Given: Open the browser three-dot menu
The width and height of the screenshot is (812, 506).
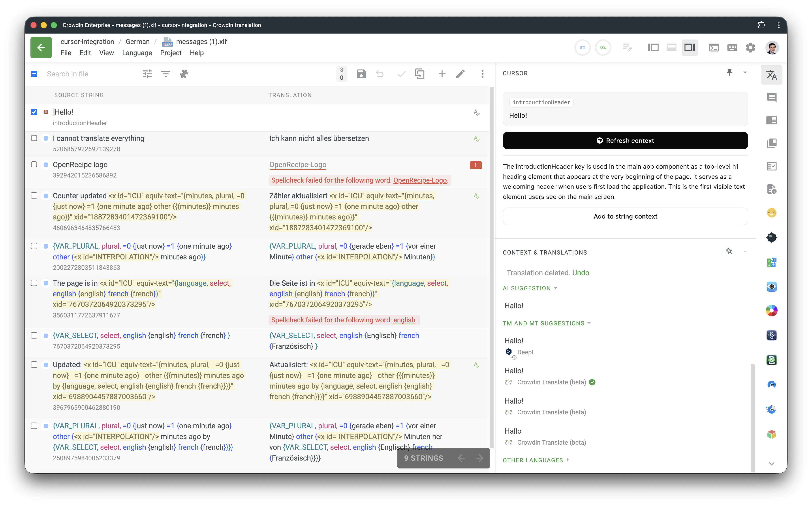Looking at the screenshot, I should 778,25.
